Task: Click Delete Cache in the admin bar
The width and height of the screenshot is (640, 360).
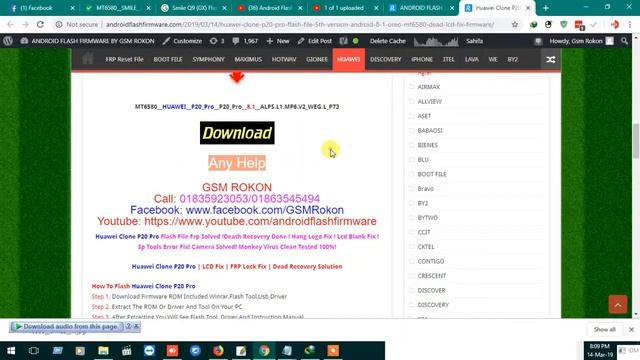Action: click(x=388, y=41)
